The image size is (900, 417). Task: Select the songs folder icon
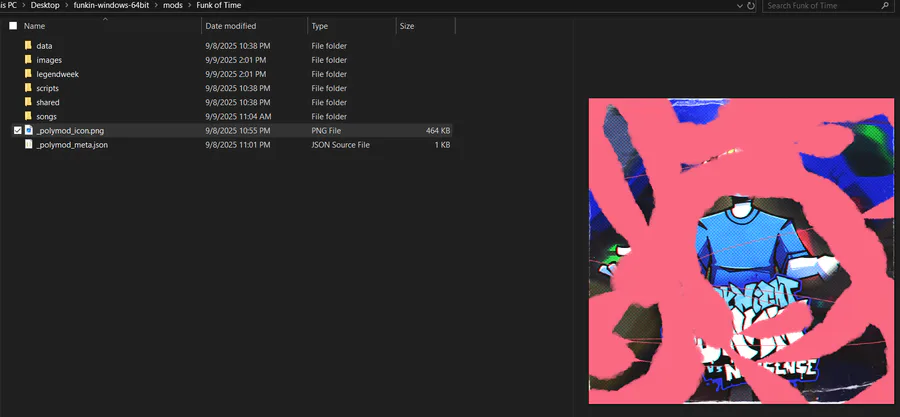point(28,116)
